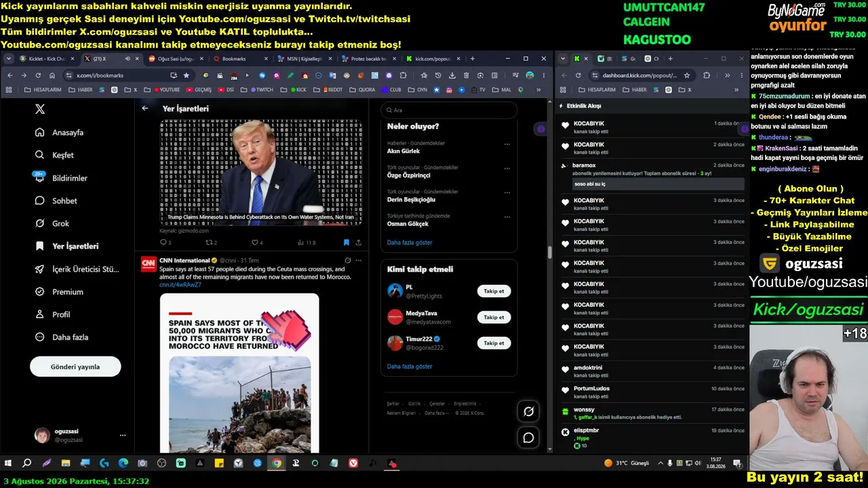The width and height of the screenshot is (868, 488).
Task: Open options for Akın Gürlek trend
Action: point(506,144)
